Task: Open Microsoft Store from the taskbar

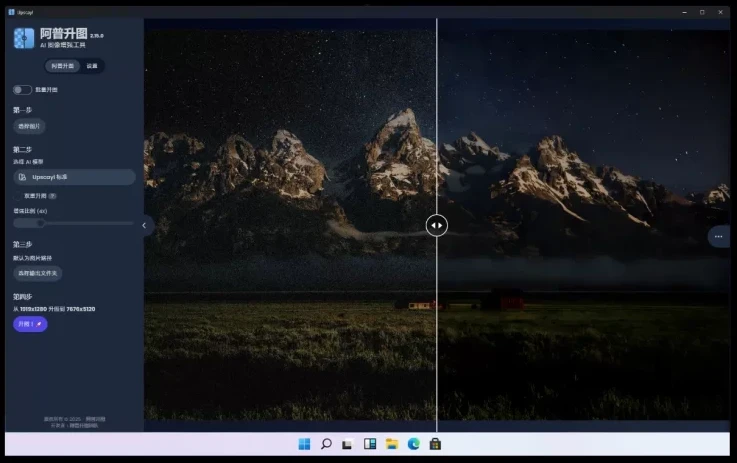Action: [x=435, y=444]
